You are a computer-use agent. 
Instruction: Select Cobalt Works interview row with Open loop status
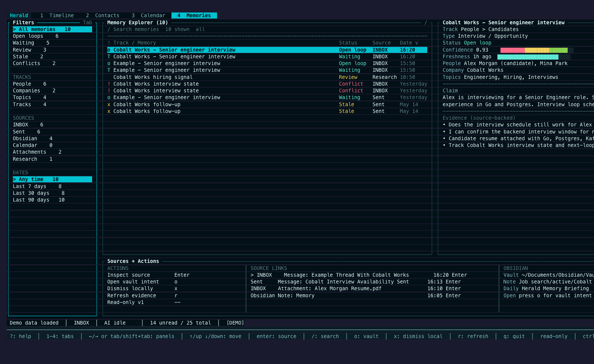267,50
